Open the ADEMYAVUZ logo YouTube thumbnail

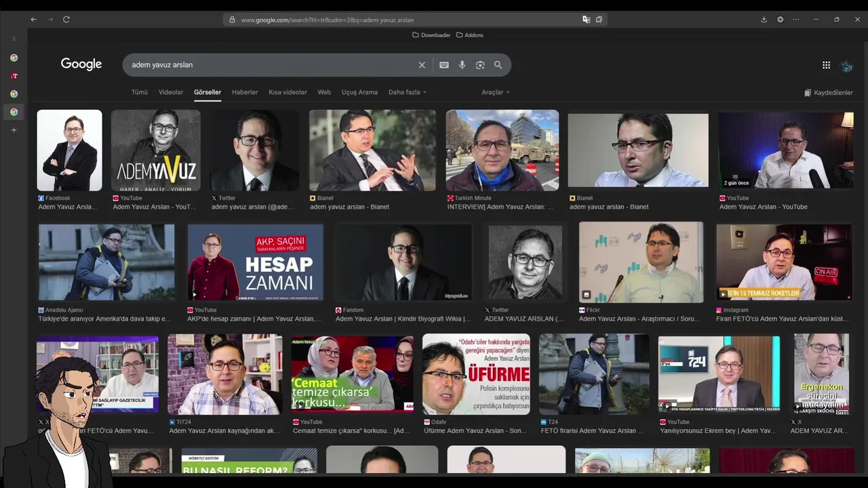pos(156,150)
